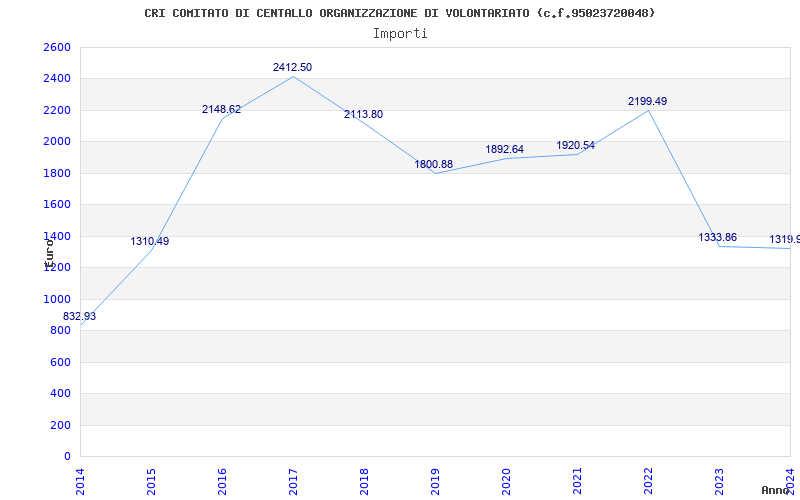The height and width of the screenshot is (500, 800).
Task: Click the y-axis value 2200
Action: pos(57,110)
